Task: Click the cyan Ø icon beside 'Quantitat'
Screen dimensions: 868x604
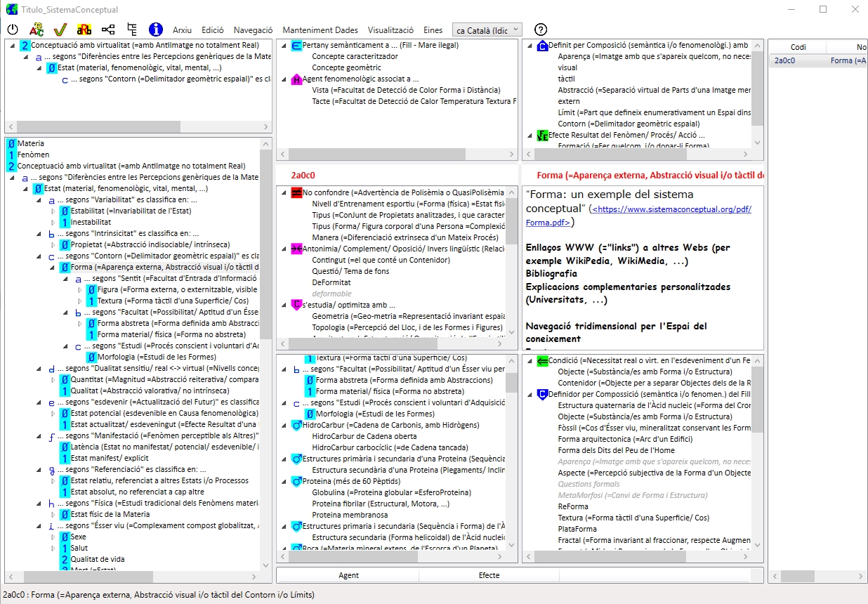Action: click(65, 379)
